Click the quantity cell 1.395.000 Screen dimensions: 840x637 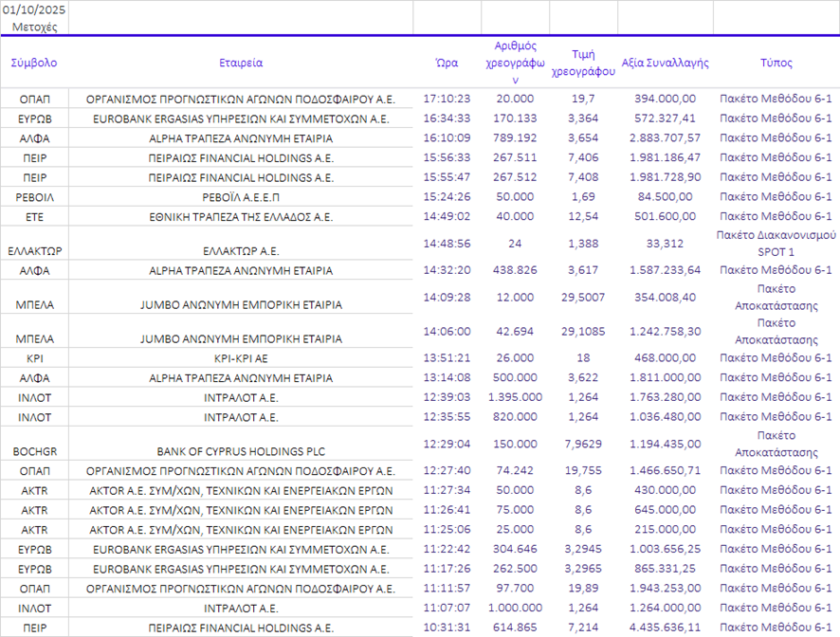515,397
